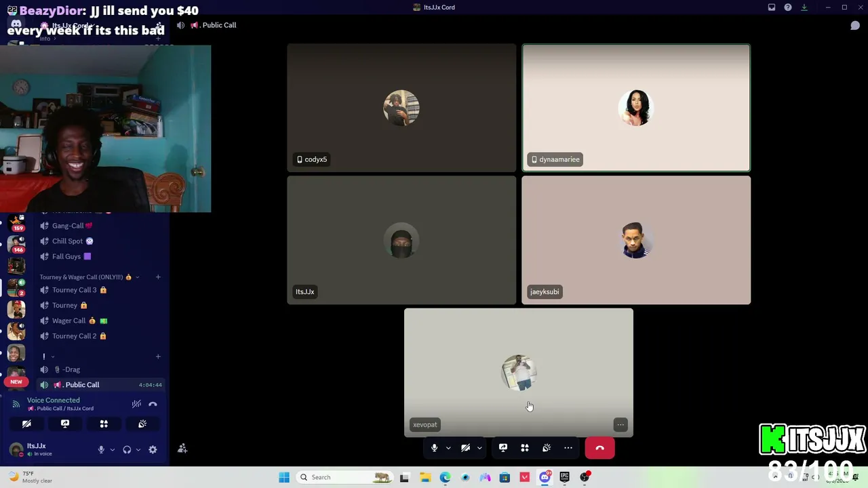Screen dimensions: 868x488
Task: Click Public Call header title
Action: (219, 25)
